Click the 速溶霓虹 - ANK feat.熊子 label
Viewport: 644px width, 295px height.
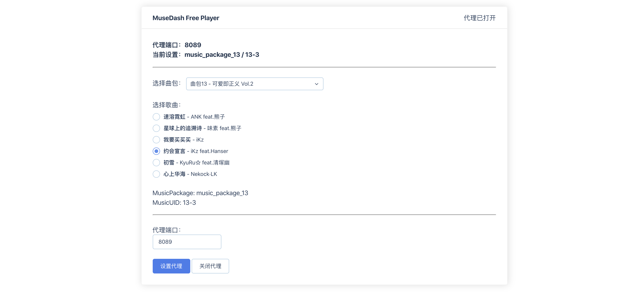click(194, 117)
